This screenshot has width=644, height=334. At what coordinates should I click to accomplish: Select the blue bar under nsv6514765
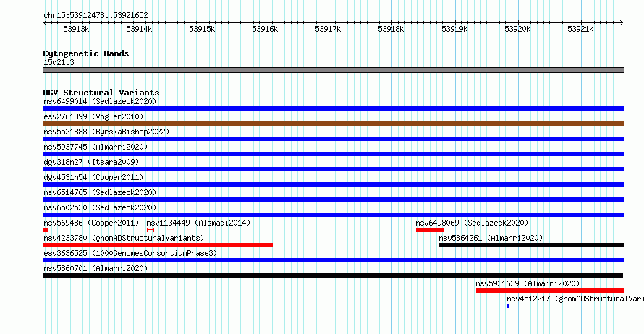click(x=333, y=200)
